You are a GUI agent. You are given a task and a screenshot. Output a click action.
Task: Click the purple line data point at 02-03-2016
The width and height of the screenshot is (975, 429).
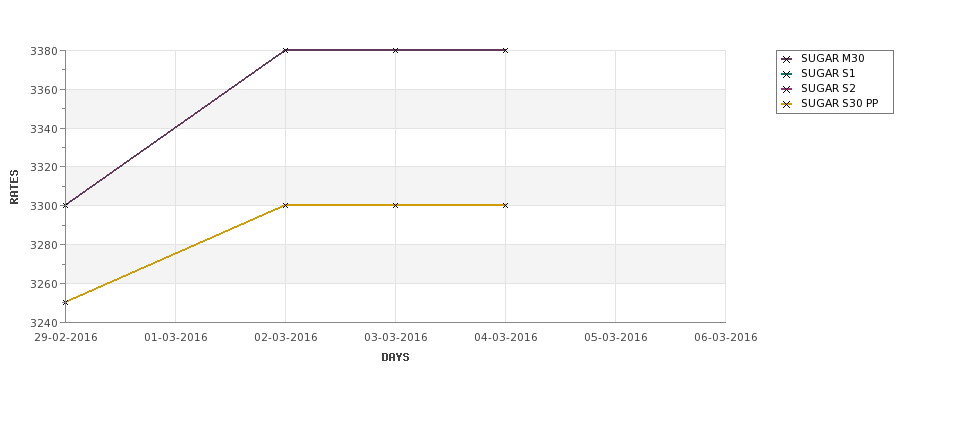tap(285, 50)
